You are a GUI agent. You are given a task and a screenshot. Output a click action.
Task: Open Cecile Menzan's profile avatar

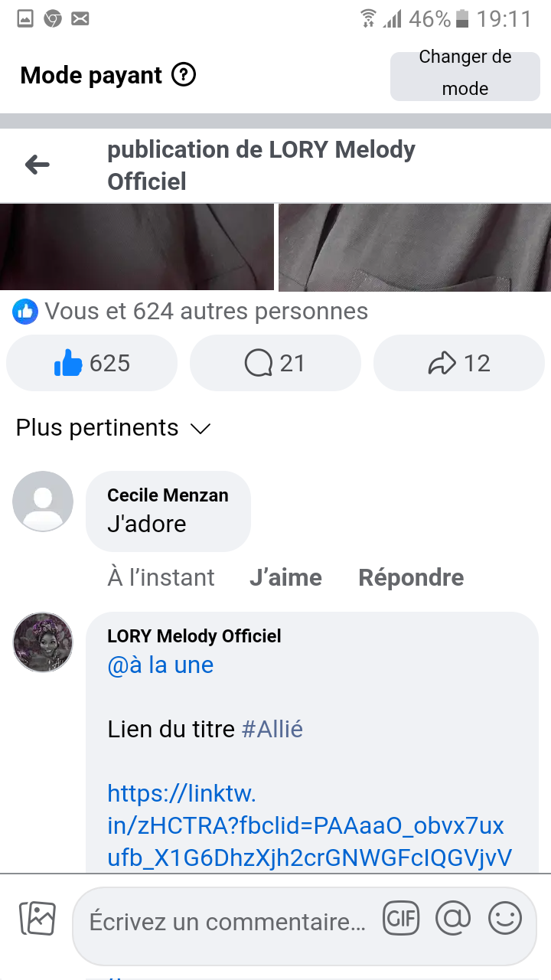[43, 501]
